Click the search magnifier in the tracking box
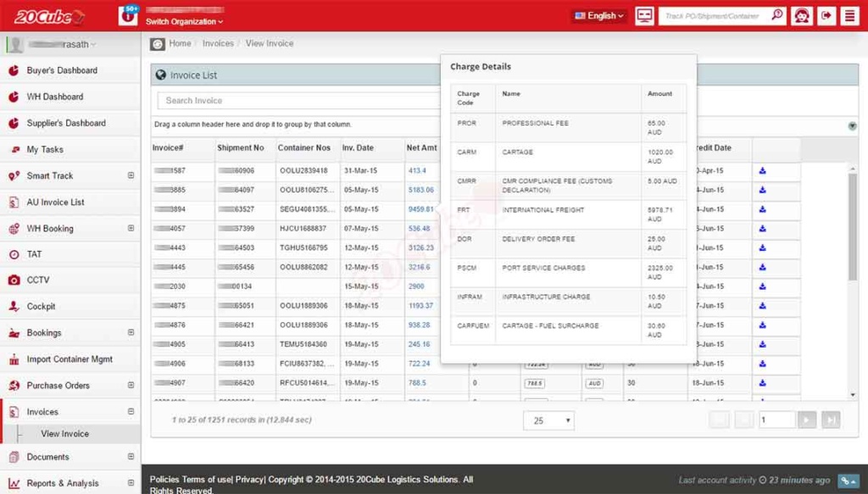 pos(776,15)
